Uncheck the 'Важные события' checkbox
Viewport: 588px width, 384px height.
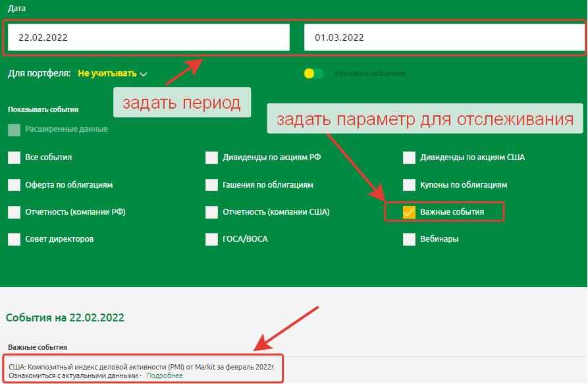(409, 212)
